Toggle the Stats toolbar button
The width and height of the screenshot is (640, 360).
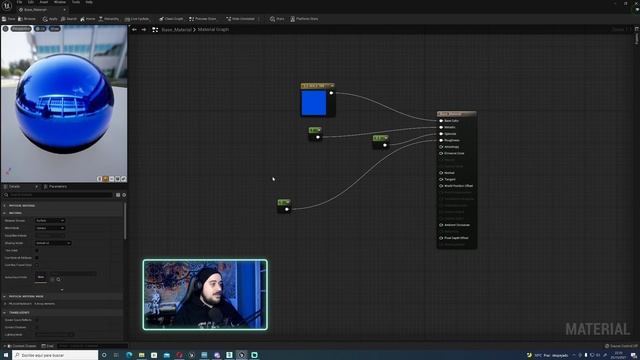(x=277, y=19)
